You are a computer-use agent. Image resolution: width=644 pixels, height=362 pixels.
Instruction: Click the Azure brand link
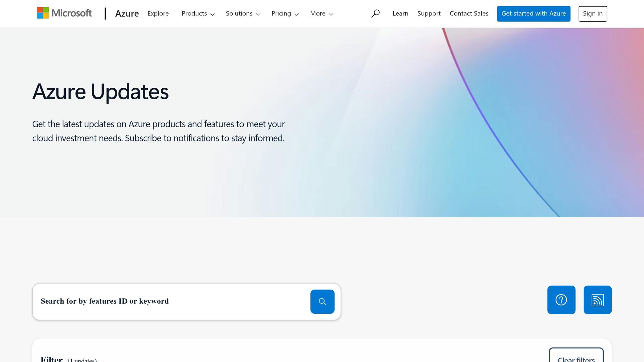[127, 14]
